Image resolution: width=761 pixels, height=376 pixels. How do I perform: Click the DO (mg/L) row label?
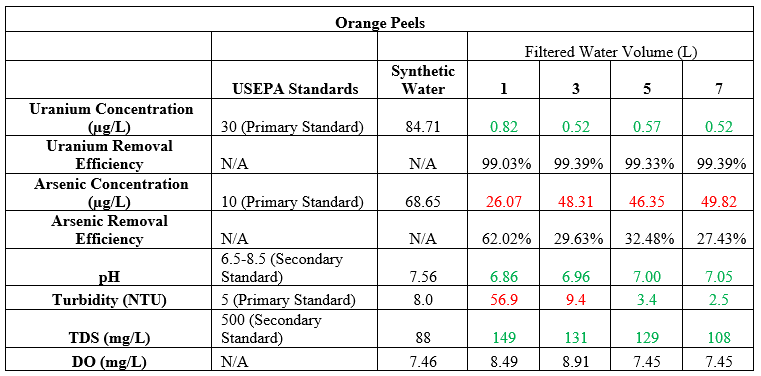click(111, 361)
